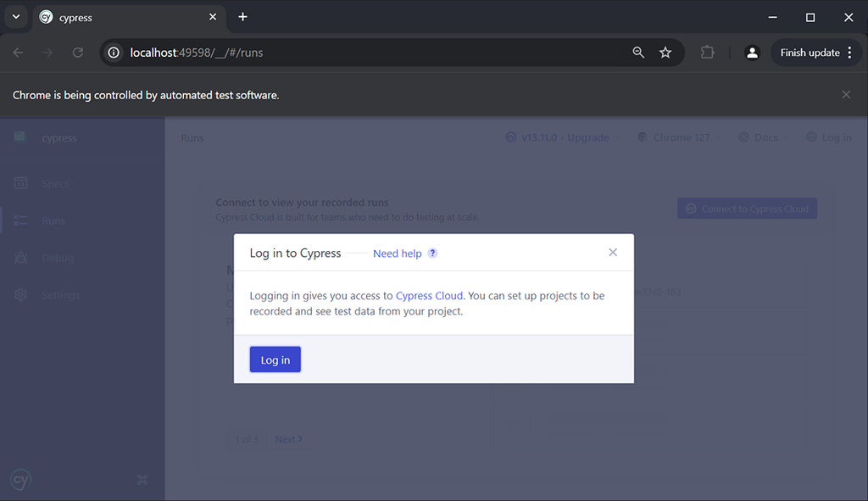The height and width of the screenshot is (501, 868).
Task: Click the Chrome icon next to Chrome 127
Action: coord(643,136)
